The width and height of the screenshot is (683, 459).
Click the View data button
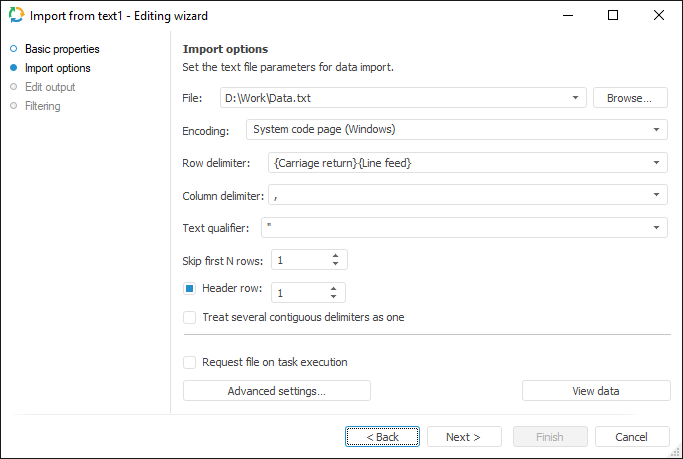click(597, 391)
